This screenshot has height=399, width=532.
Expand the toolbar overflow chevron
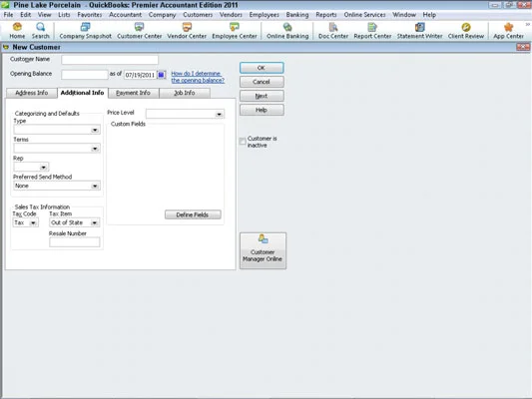(528, 24)
